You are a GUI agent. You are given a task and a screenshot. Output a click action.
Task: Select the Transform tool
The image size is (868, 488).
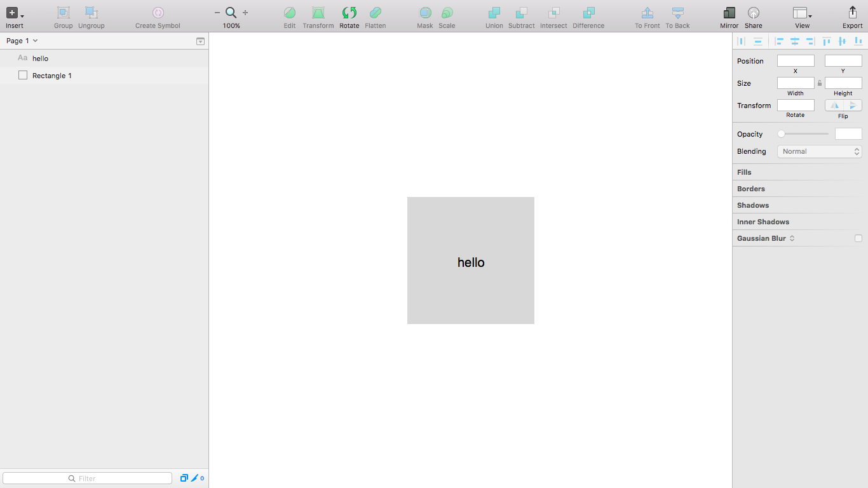[x=318, y=13]
